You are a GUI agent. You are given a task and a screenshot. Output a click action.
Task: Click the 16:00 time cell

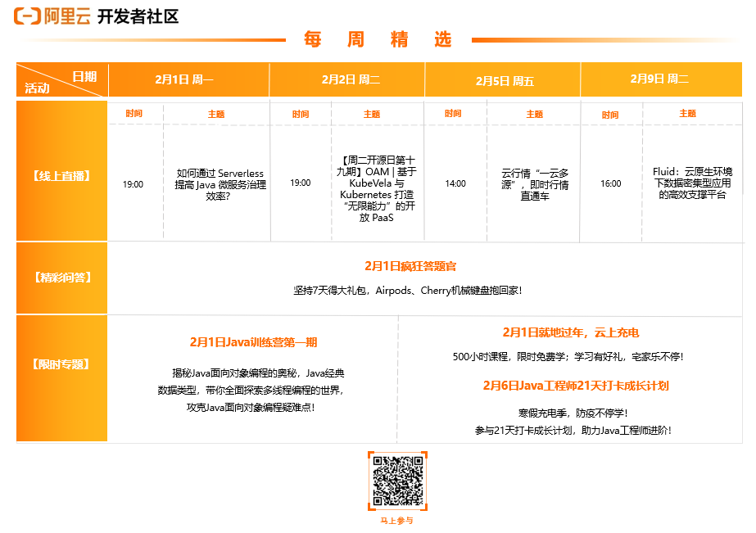(611, 183)
